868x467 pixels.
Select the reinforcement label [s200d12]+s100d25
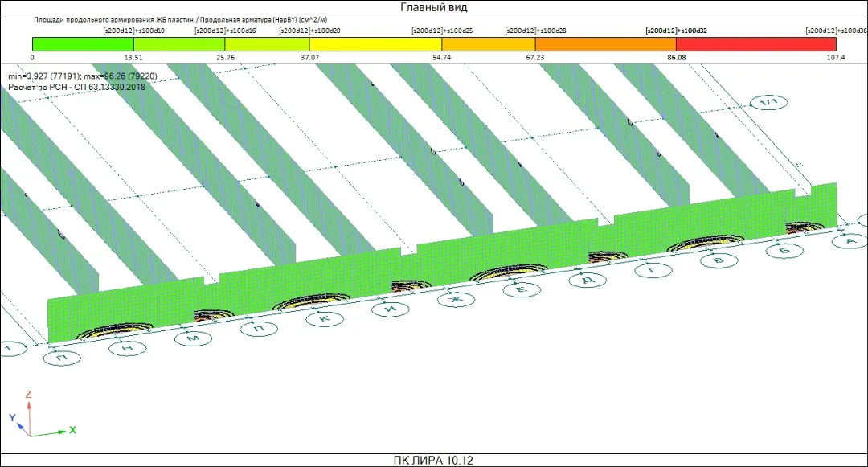[x=442, y=31]
